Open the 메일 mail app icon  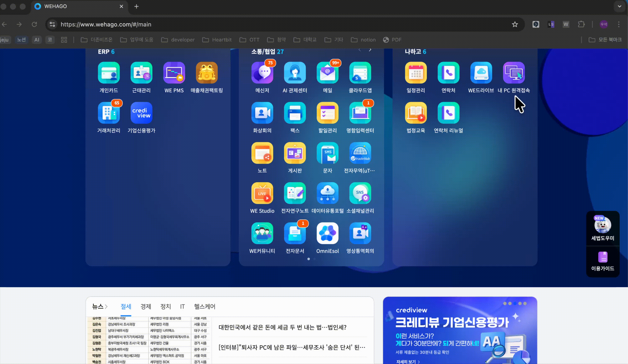click(x=327, y=73)
